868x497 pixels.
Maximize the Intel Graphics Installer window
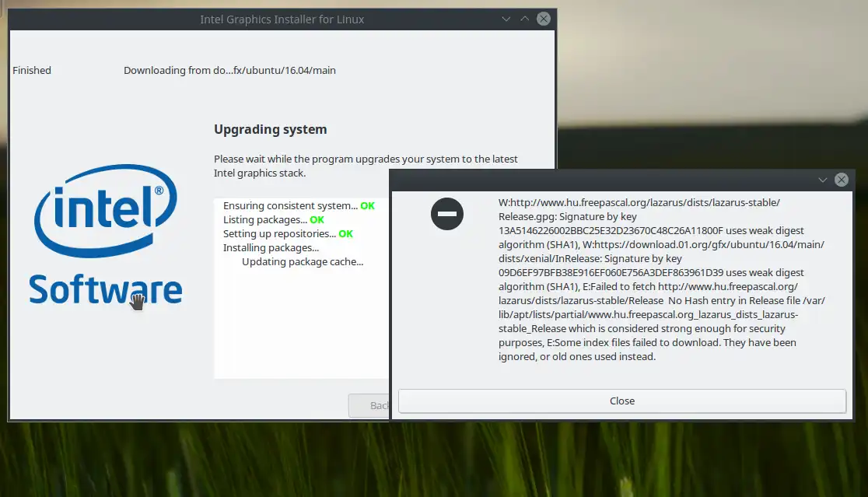tap(525, 19)
